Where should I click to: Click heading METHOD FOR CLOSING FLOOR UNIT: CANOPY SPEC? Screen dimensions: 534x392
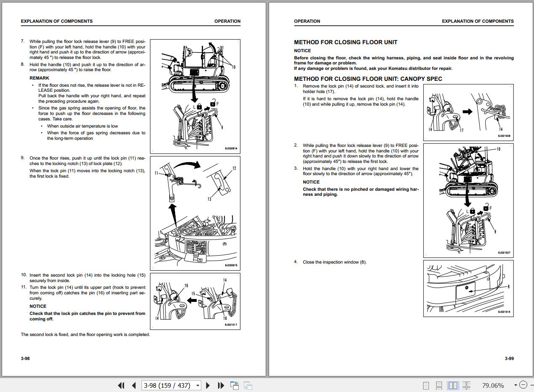coord(368,79)
